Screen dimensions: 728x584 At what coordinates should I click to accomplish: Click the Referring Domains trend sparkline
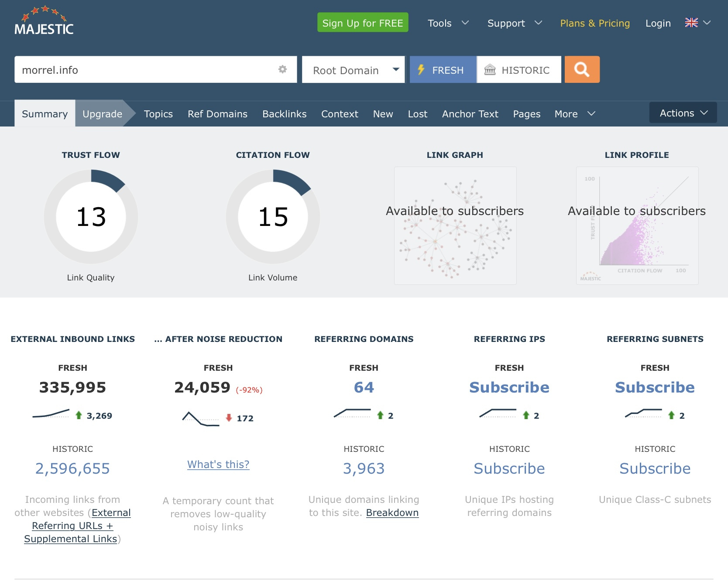(x=352, y=413)
